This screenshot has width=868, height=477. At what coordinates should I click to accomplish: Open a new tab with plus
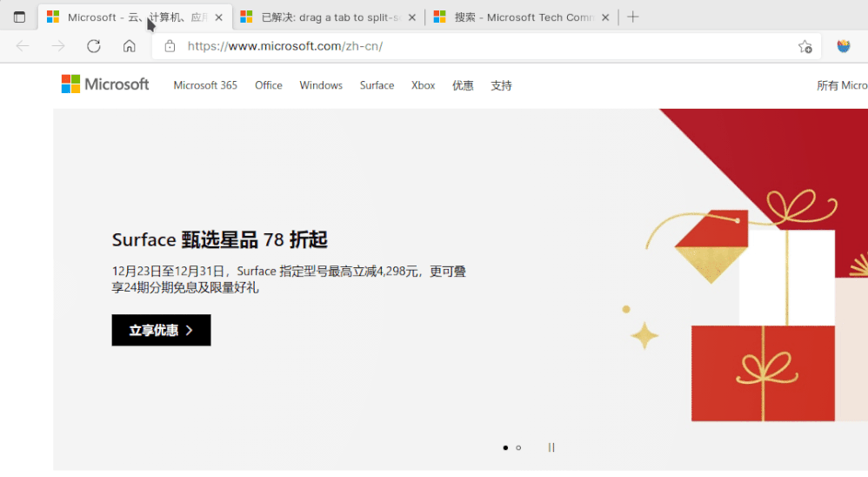click(632, 17)
